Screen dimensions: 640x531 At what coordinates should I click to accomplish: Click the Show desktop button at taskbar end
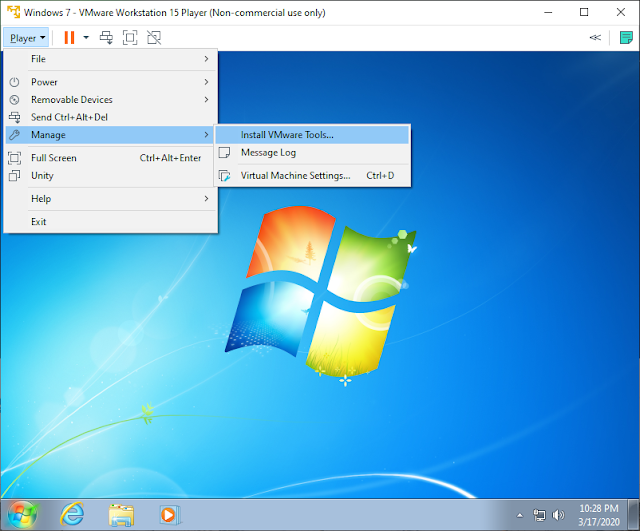tap(634, 515)
